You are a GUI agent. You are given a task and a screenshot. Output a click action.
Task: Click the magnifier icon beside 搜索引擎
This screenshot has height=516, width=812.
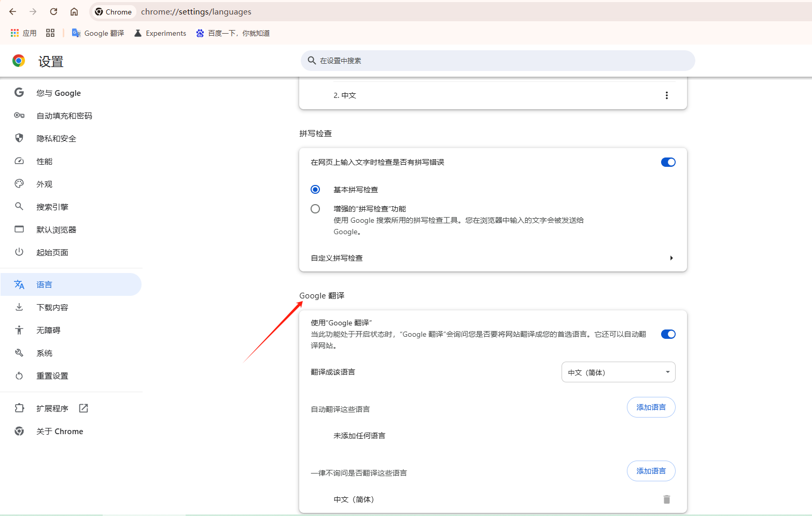tap(19, 206)
